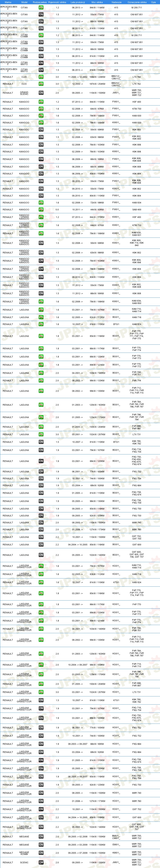Click the 'MEGANE KOMBI' model cell

(24, 853)
